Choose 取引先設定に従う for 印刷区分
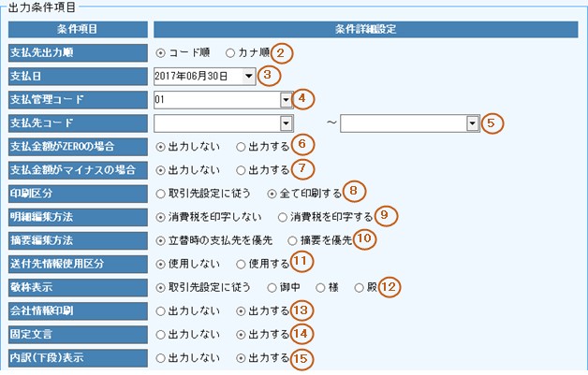Image resolution: width=588 pixels, height=375 pixels. [x=160, y=193]
